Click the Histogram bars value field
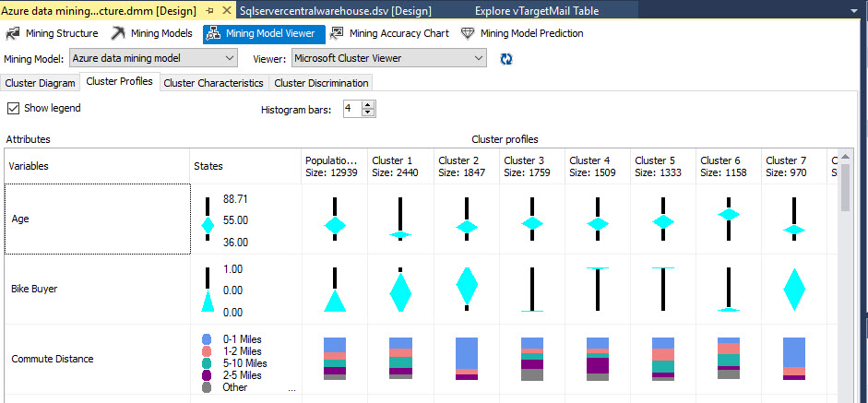 click(x=351, y=109)
